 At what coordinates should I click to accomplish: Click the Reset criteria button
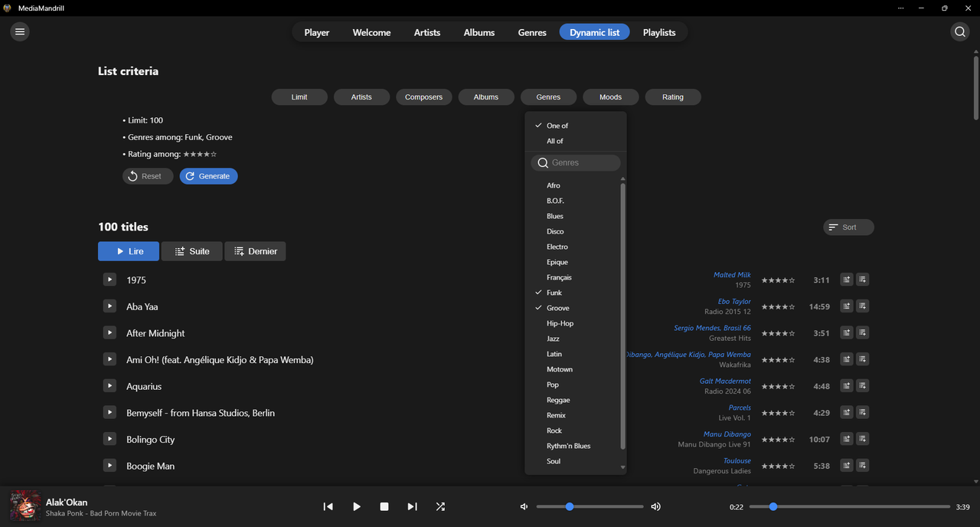click(148, 176)
